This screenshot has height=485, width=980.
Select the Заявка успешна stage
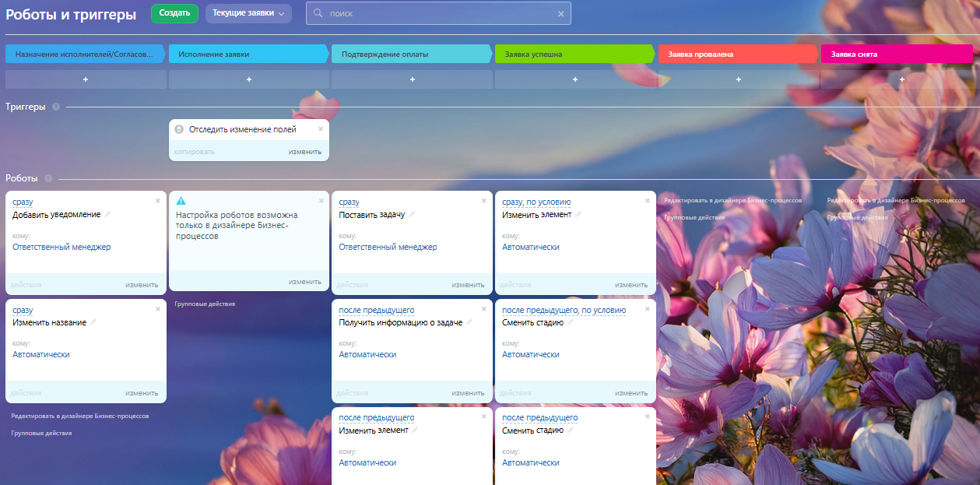575,54
